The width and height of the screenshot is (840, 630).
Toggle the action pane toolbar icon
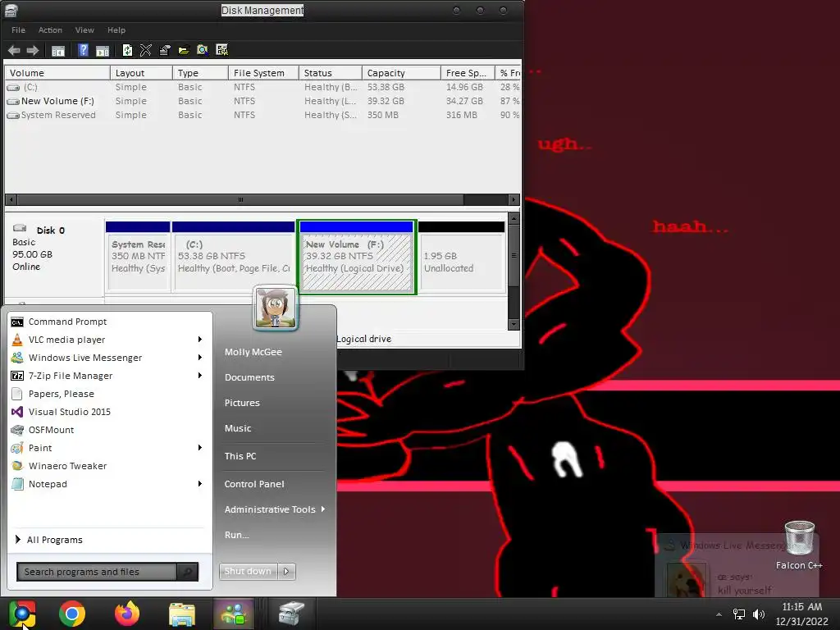pos(103,50)
